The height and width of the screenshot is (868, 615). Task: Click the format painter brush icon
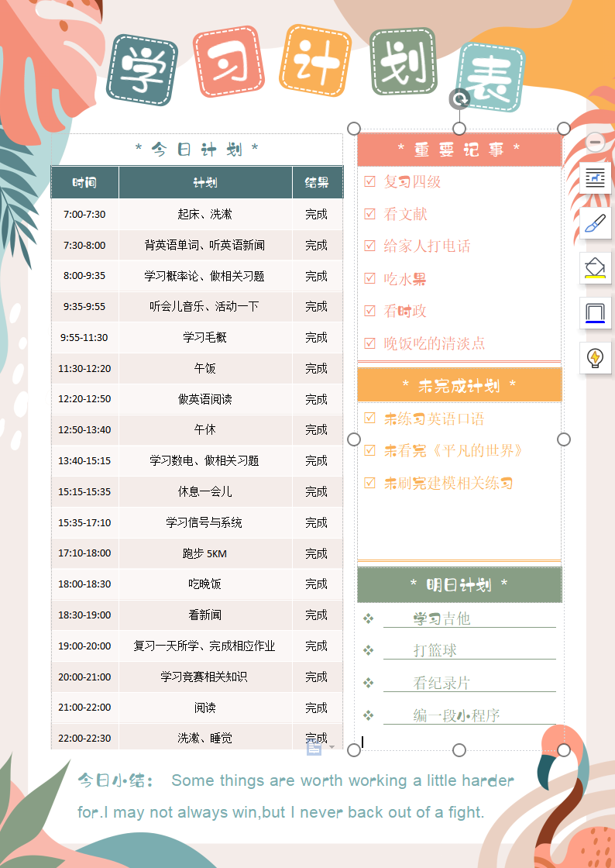(x=595, y=223)
